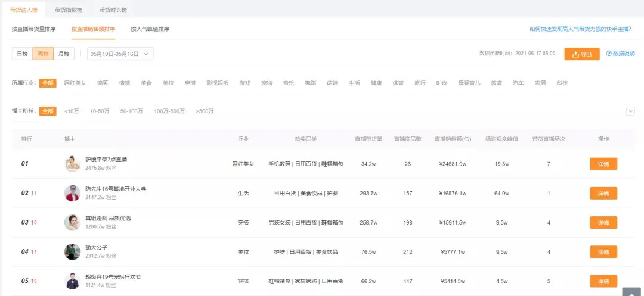Filter industry by 教育
Viewport: 644px width, 296px height.
(497, 83)
